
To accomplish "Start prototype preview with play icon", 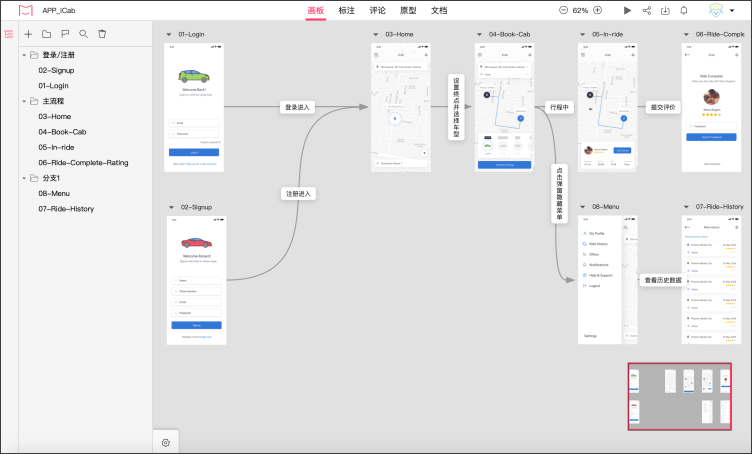I will [x=627, y=10].
